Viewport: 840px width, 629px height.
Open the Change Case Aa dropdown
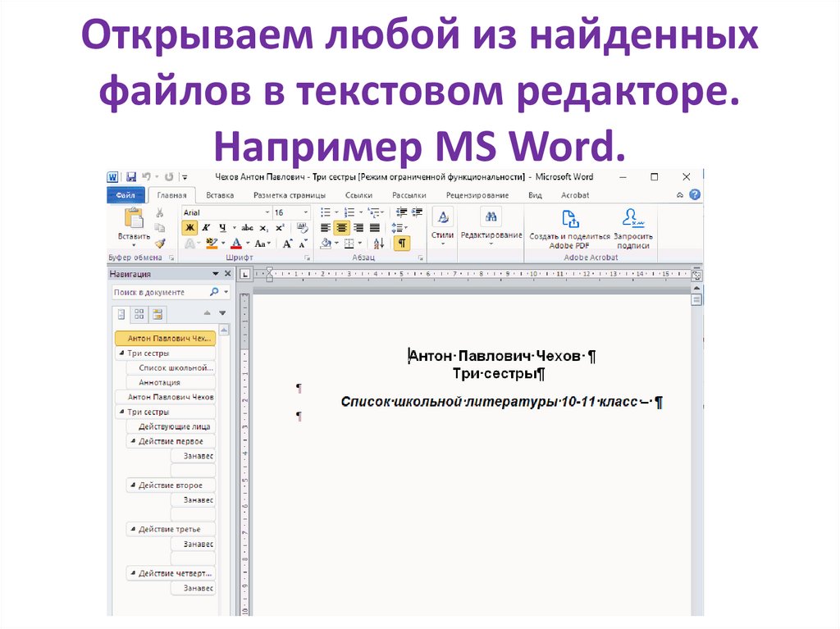point(262,244)
